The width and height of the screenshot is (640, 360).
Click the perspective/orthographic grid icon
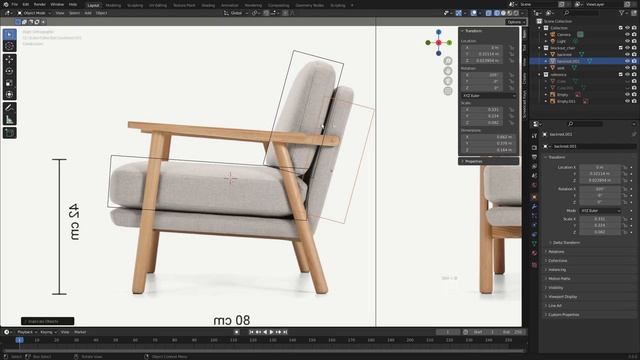tap(448, 91)
